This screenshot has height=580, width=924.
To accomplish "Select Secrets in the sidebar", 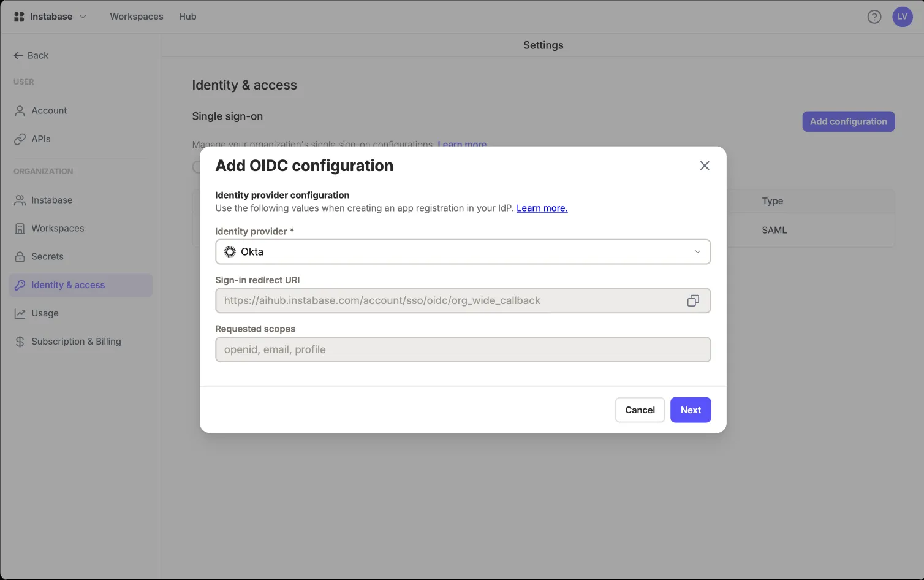I will coord(80,257).
